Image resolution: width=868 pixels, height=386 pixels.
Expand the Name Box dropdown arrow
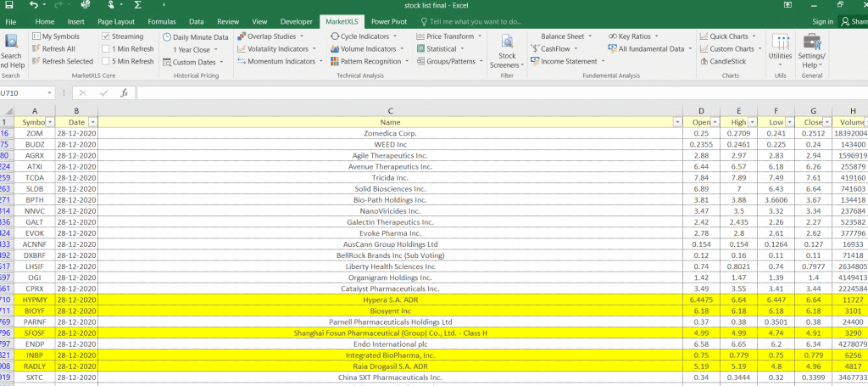[50, 93]
